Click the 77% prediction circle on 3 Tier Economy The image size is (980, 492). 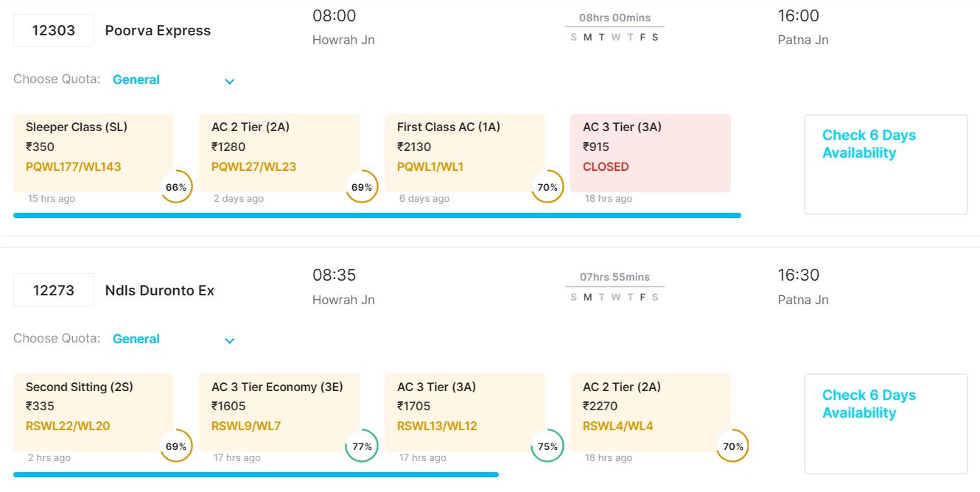(x=362, y=446)
